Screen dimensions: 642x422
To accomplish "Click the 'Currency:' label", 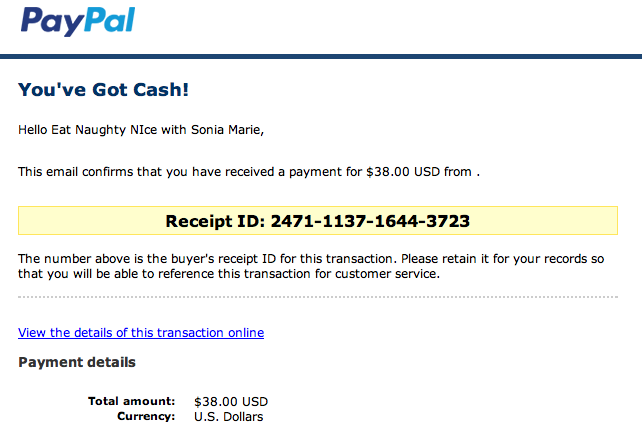I will [x=146, y=416].
